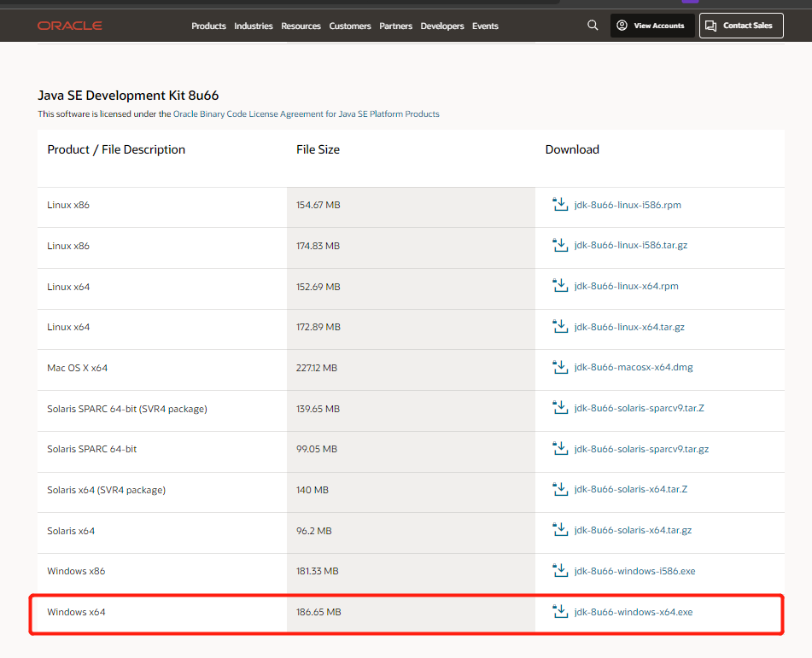
Task: Open the Resources menu
Action: [301, 26]
